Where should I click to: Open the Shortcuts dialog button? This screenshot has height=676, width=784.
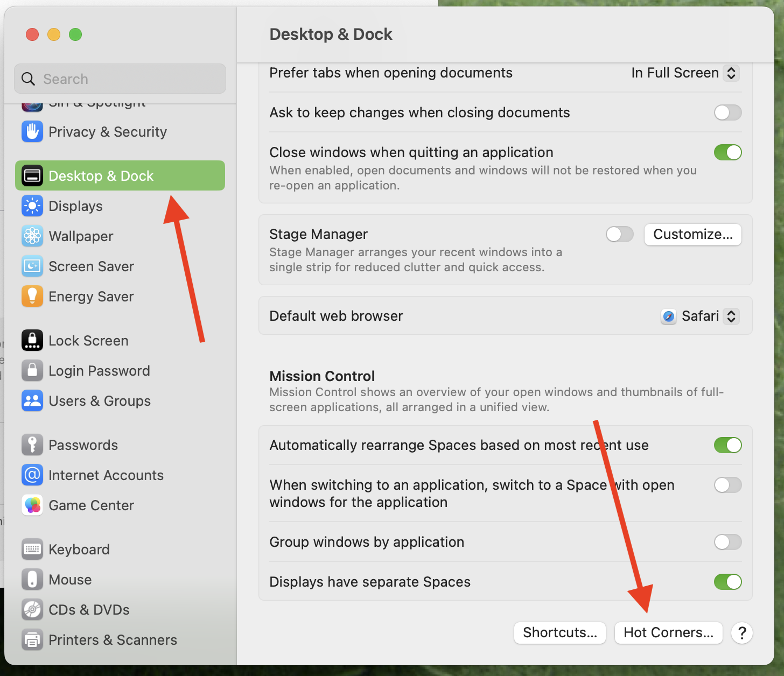point(560,632)
